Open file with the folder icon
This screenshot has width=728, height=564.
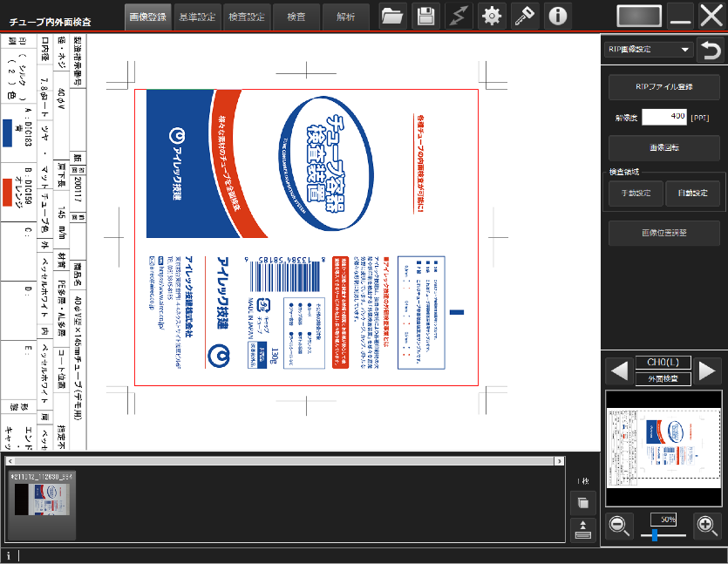392,17
